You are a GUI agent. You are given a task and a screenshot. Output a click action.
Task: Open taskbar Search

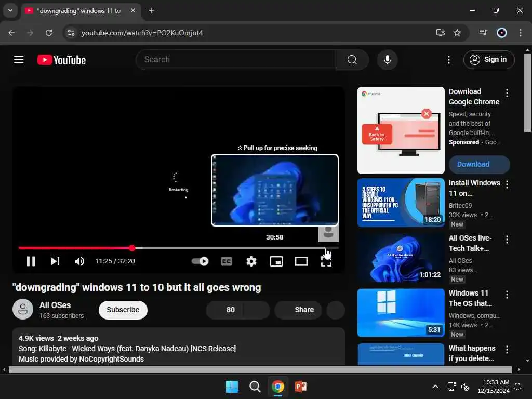(x=255, y=387)
